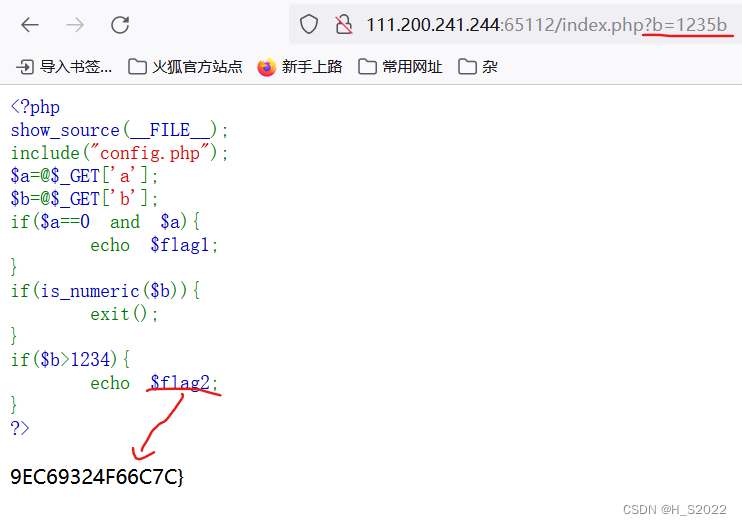Click the if(is_numeric($b)) line
This screenshot has width=742, height=525.
click(105, 291)
